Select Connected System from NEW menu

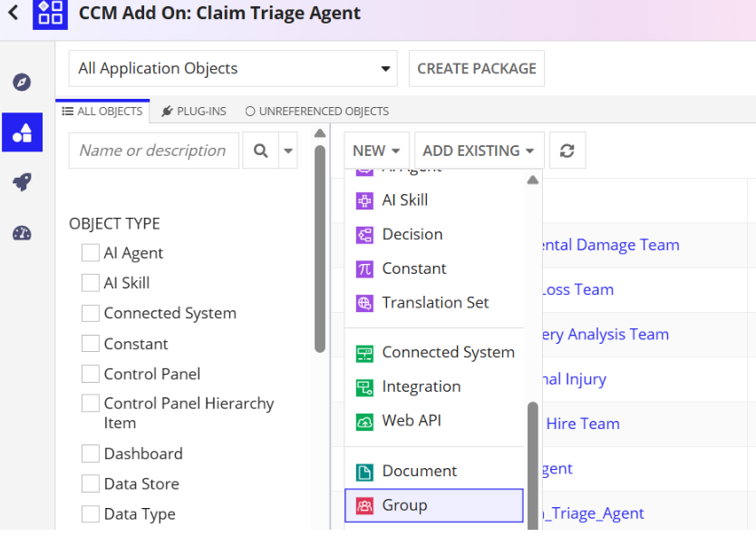tap(434, 353)
